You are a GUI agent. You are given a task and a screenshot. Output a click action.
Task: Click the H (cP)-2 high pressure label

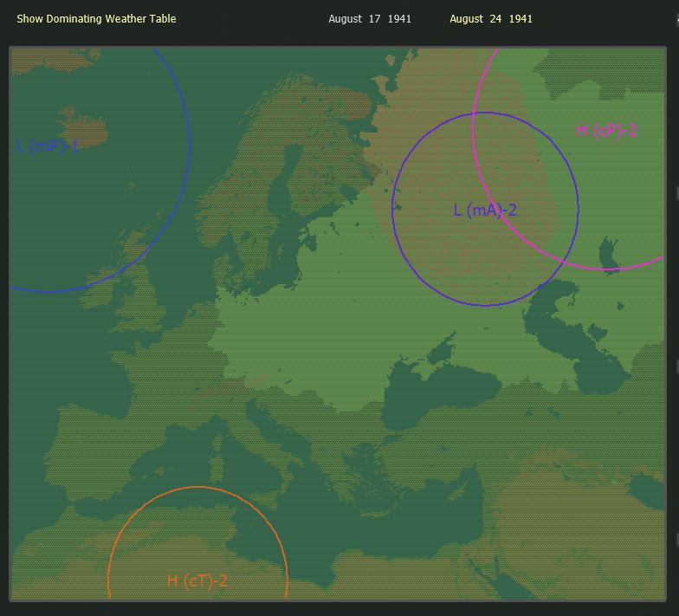pyautogui.click(x=606, y=130)
